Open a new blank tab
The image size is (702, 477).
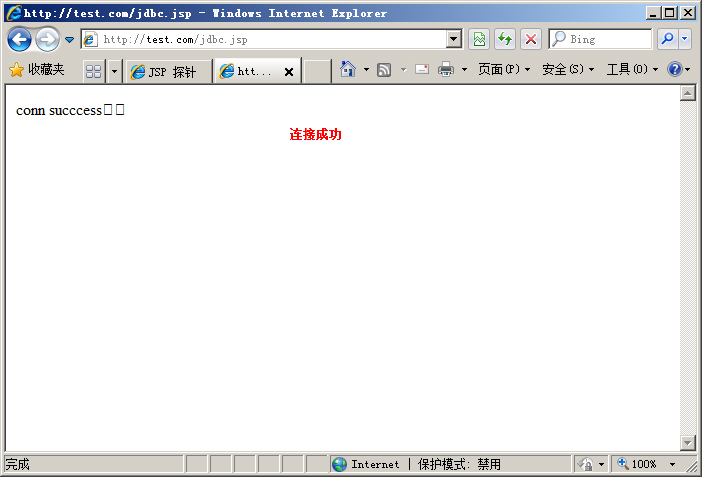click(317, 71)
